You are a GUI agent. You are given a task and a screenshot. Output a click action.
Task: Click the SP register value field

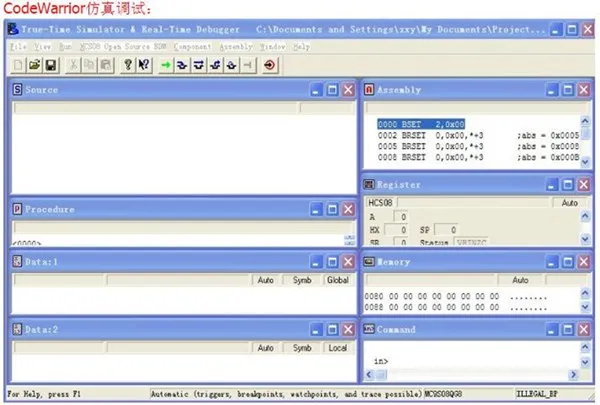(446, 230)
